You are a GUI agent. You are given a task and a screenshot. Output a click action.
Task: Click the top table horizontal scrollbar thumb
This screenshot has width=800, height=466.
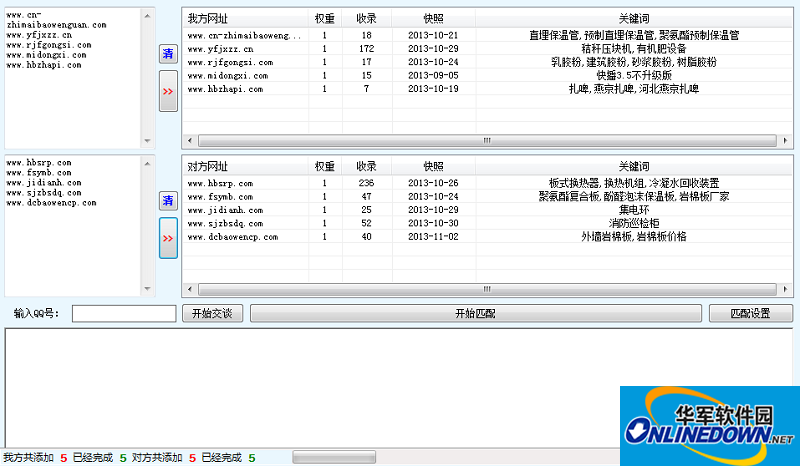487,140
